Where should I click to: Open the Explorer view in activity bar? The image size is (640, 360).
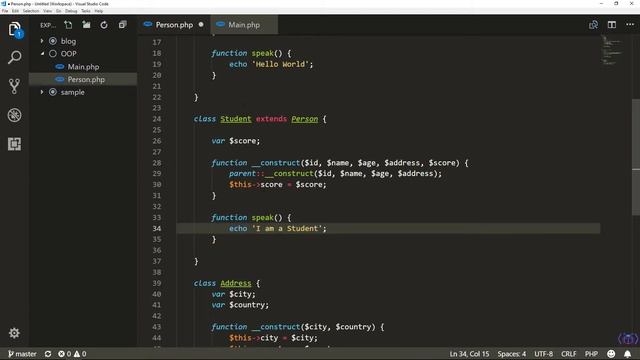coord(15,29)
